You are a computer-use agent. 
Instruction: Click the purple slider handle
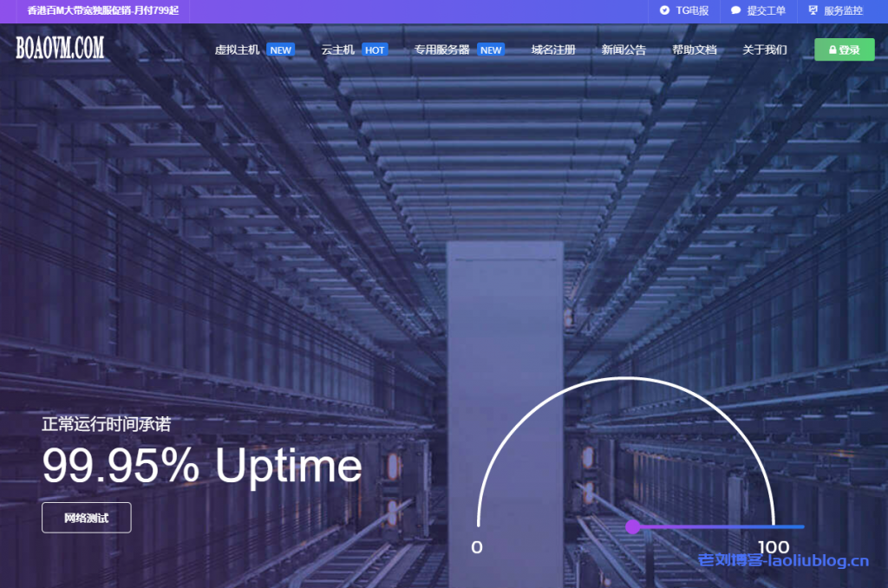633,526
